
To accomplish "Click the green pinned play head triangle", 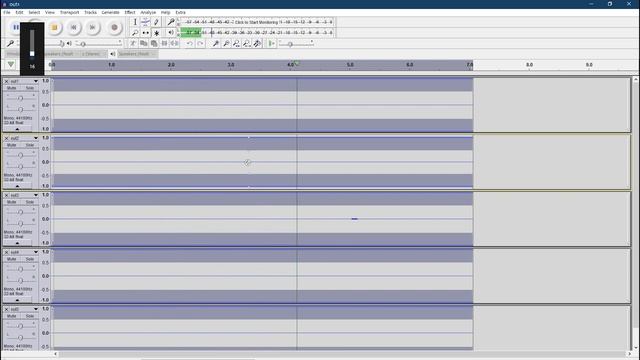I will coord(11,64).
